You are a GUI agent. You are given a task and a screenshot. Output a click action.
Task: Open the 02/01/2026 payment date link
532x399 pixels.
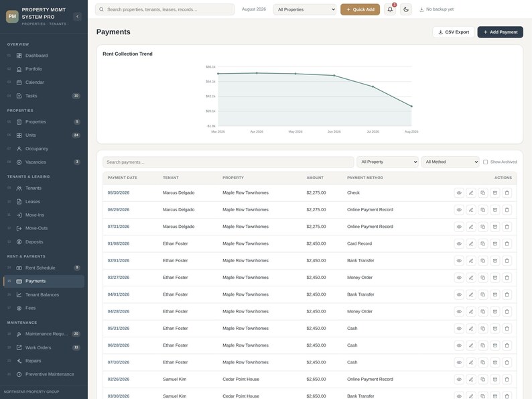click(119, 261)
